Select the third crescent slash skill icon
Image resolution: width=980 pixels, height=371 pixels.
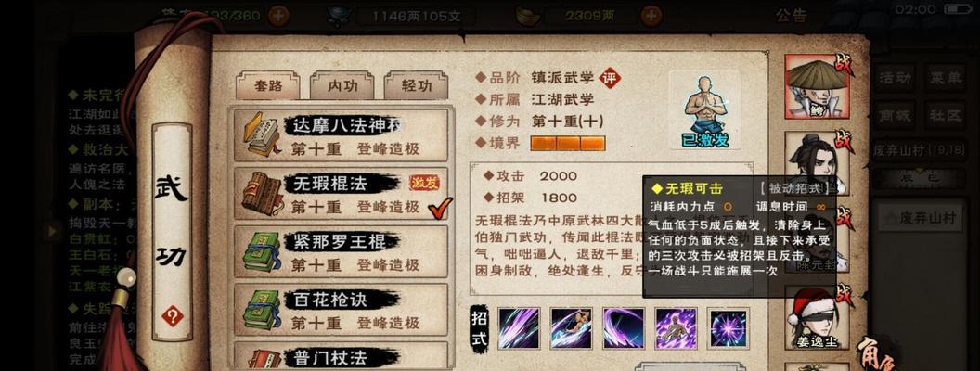[x=624, y=328]
